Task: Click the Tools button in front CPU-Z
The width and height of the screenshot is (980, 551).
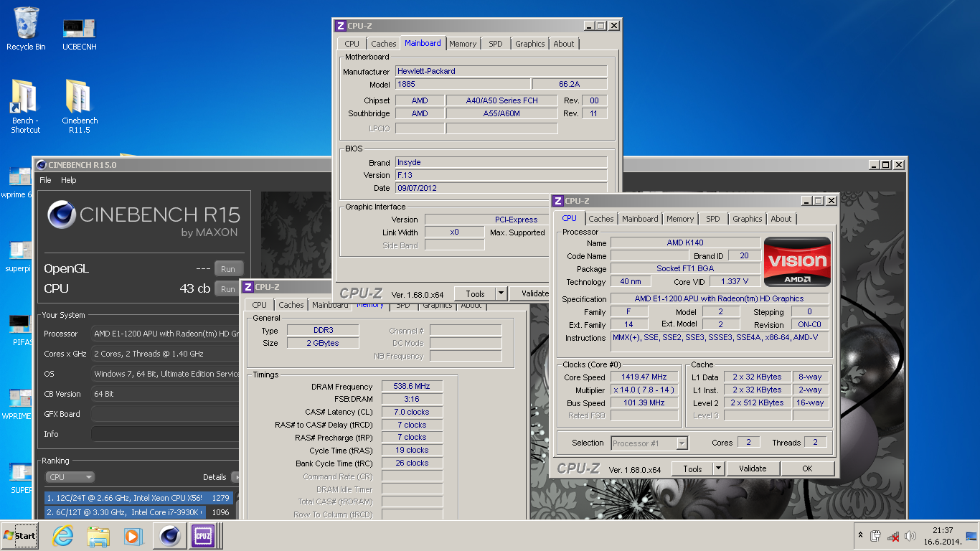Action: click(x=692, y=468)
